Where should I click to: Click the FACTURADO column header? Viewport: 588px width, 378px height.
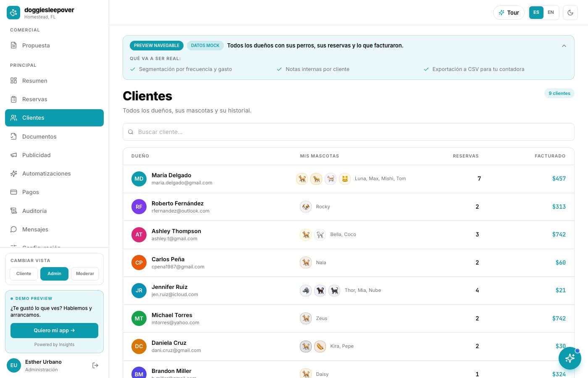coord(550,156)
